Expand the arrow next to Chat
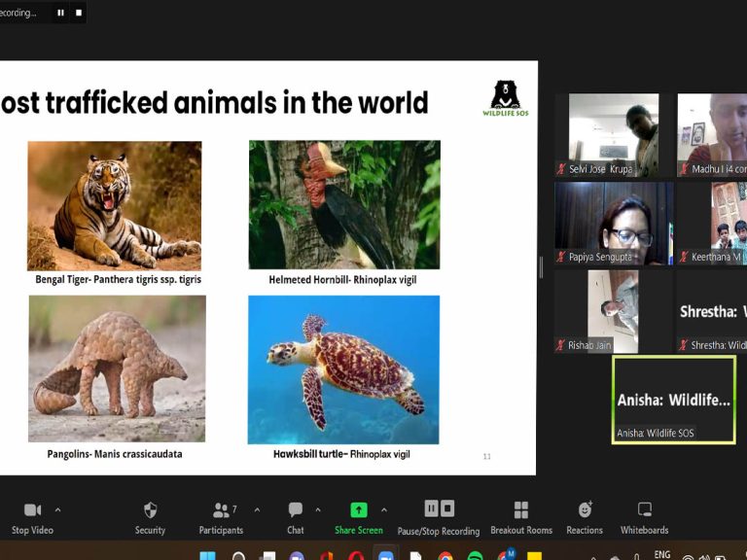This screenshot has height=560, width=747. point(318,509)
